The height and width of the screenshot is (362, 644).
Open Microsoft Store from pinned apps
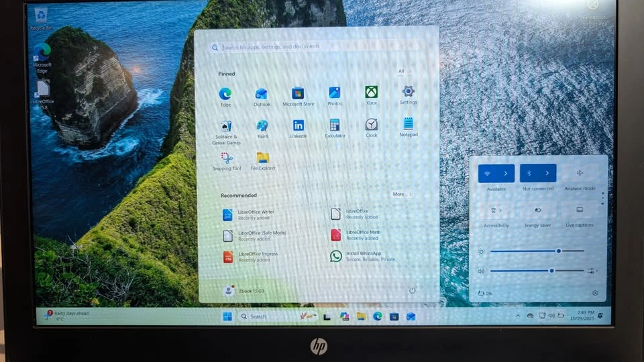298,94
